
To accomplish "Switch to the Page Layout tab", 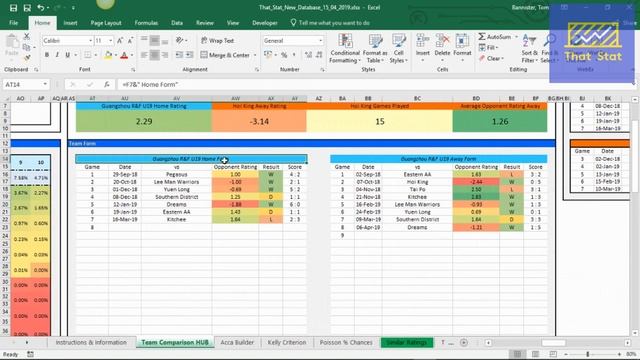I will pyautogui.click(x=106, y=23).
